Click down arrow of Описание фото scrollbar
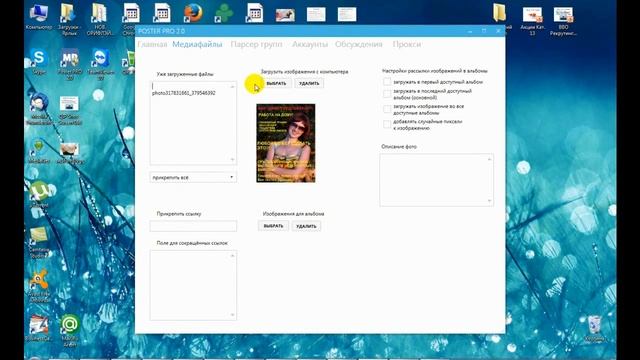 [489, 201]
